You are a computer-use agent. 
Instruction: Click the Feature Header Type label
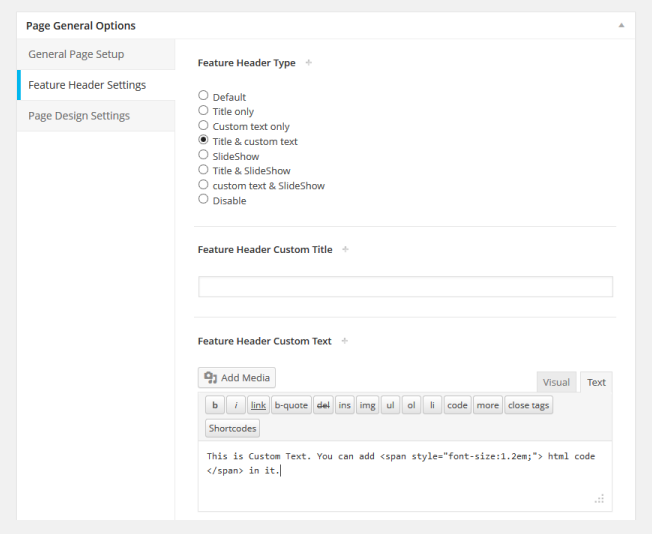[247, 63]
